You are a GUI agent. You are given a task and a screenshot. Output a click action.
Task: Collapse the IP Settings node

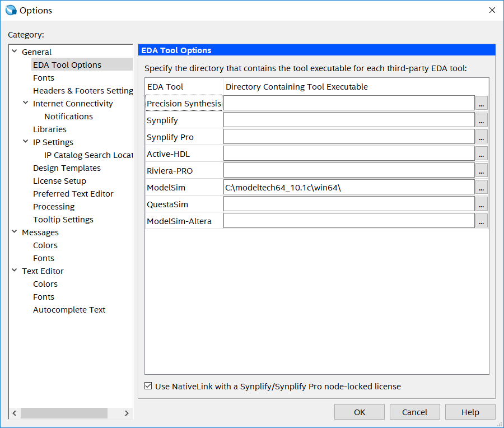point(26,142)
